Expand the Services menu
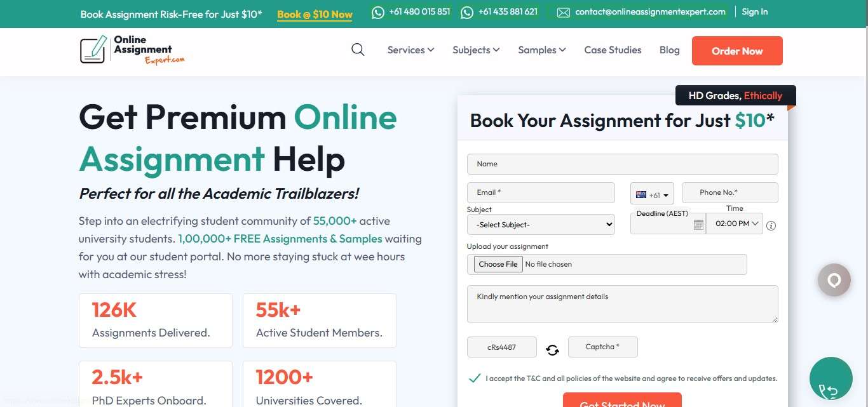 pyautogui.click(x=410, y=50)
